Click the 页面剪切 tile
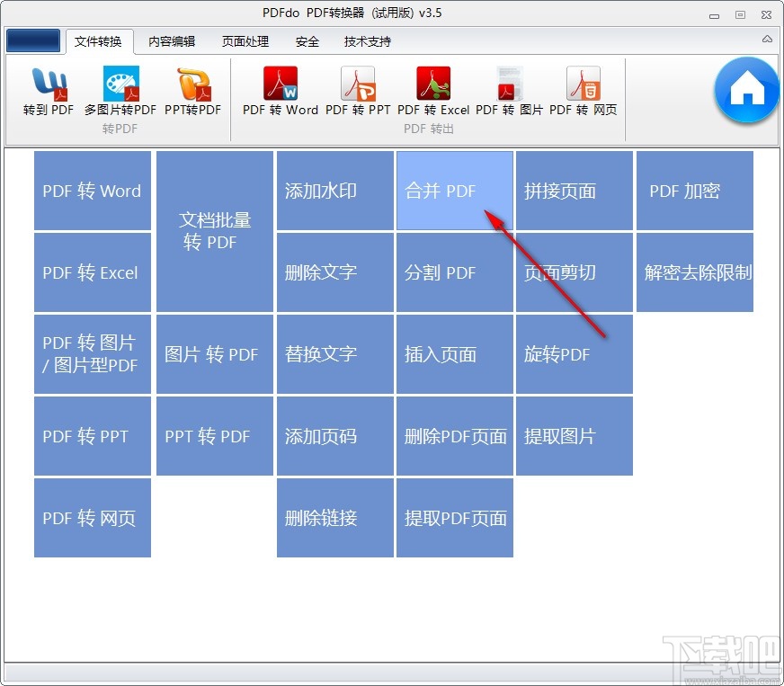This screenshot has height=686, width=784. coord(575,272)
